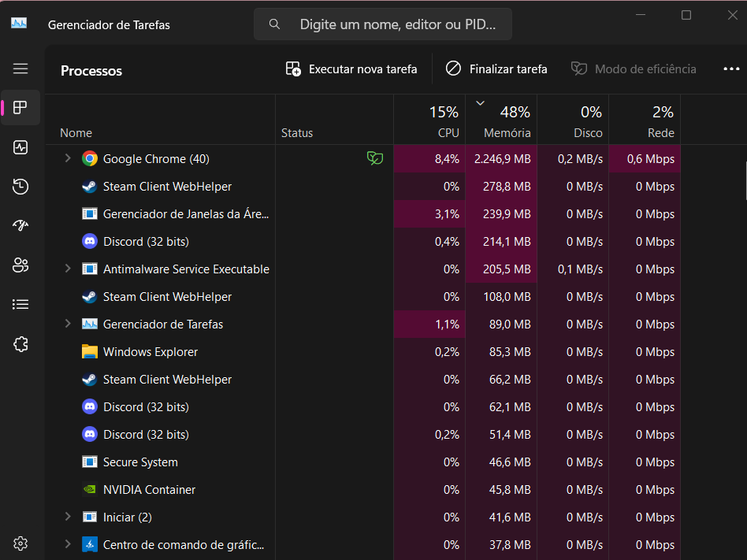The image size is (747, 560).
Task: Click icon of Discord process using 214,1 MB
Action: 90,242
